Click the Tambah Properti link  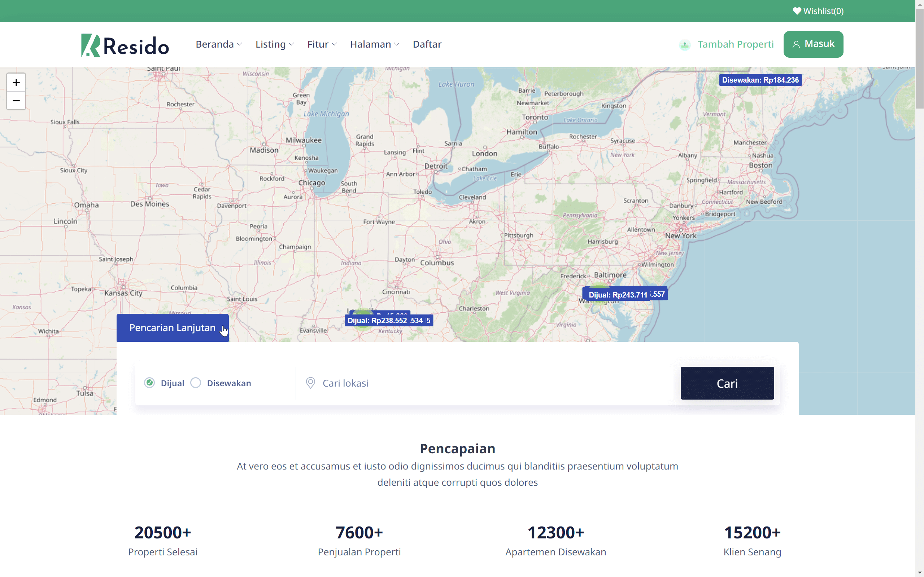(x=735, y=44)
